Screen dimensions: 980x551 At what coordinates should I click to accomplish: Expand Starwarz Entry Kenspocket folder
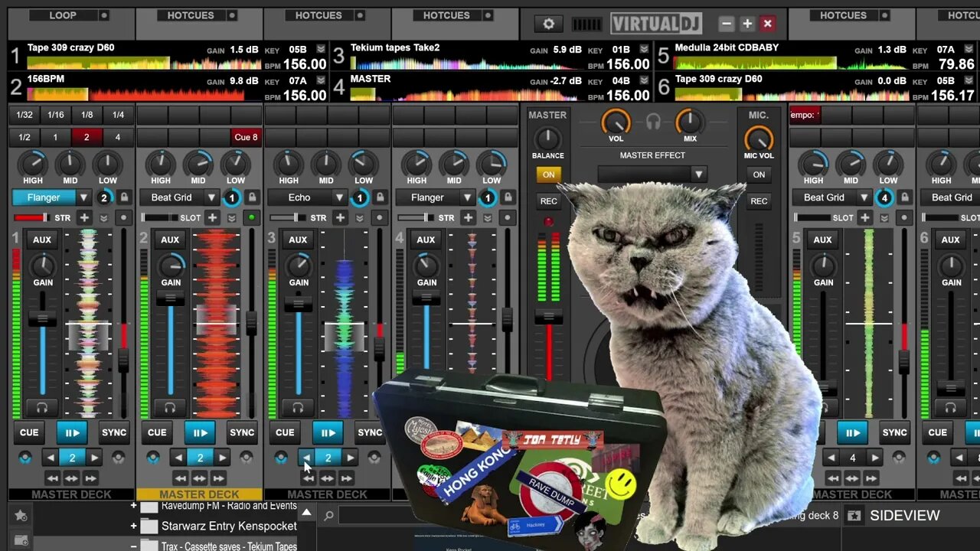coord(134,527)
